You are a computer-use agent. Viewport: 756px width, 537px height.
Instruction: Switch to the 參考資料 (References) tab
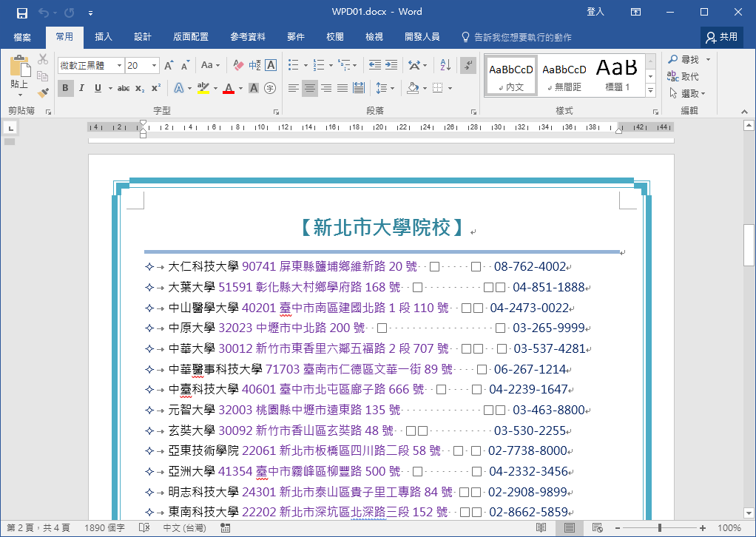(x=248, y=37)
